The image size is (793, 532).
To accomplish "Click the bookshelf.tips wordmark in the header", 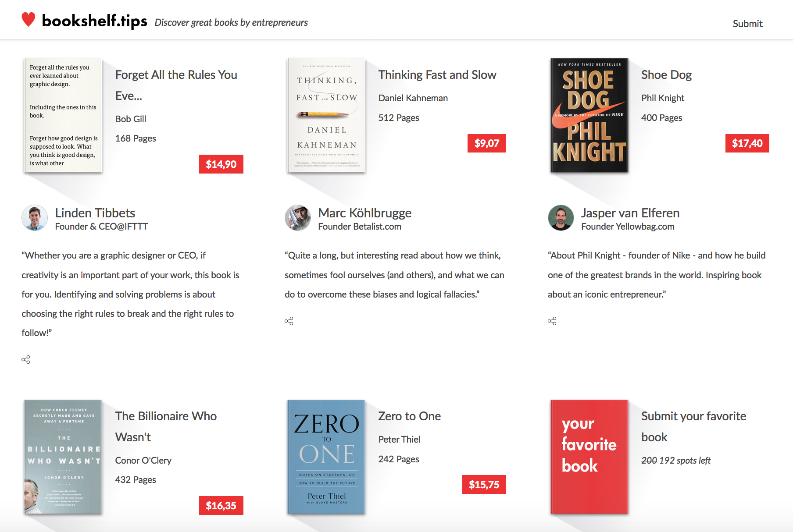I will tap(94, 21).
